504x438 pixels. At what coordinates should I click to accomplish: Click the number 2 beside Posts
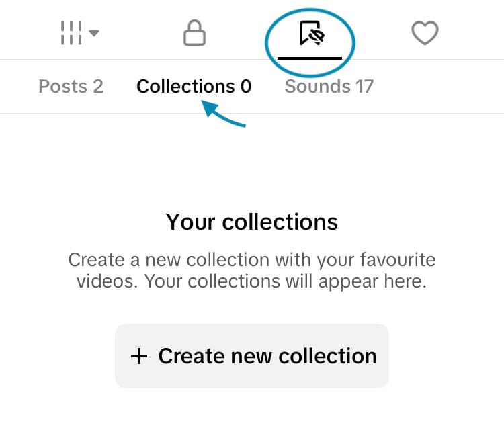pos(98,87)
